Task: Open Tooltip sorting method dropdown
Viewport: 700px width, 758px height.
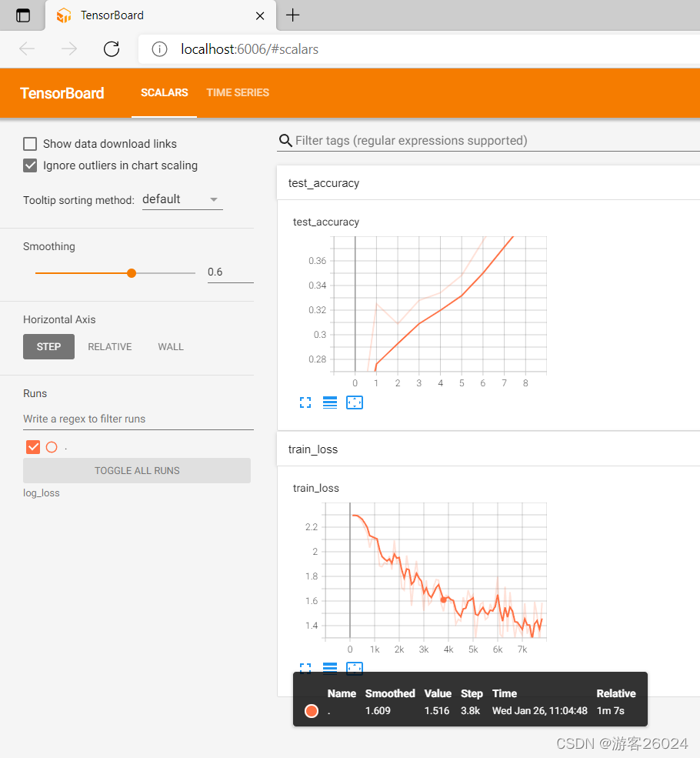Action: 182,199
